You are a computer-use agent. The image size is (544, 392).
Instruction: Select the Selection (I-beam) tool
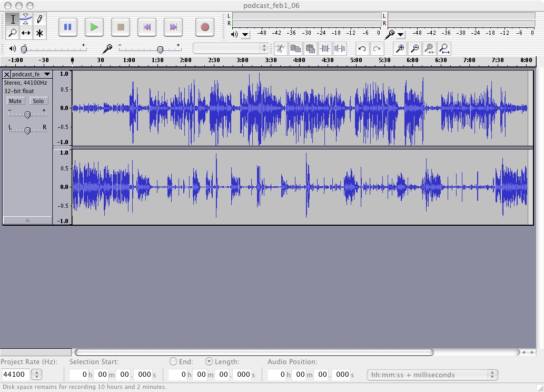coord(13,19)
